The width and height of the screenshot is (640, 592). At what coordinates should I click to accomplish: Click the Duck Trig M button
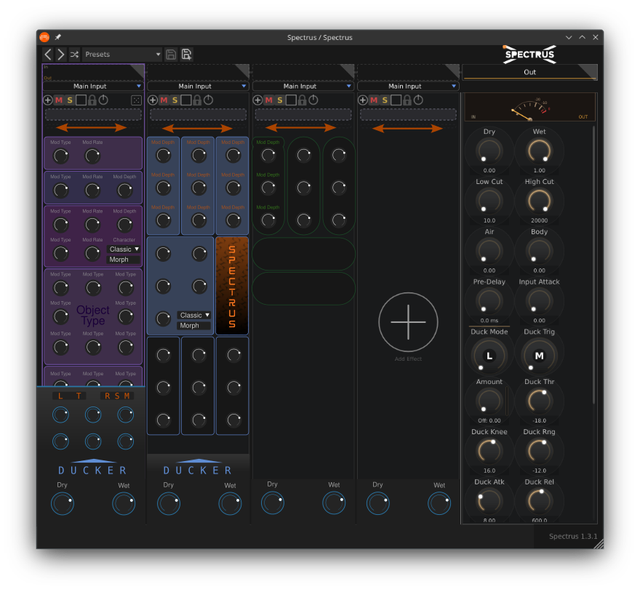(x=539, y=356)
